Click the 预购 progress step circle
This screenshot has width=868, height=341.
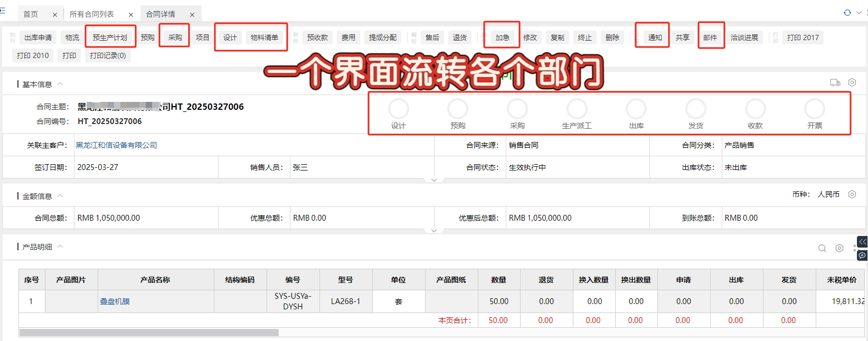(458, 109)
